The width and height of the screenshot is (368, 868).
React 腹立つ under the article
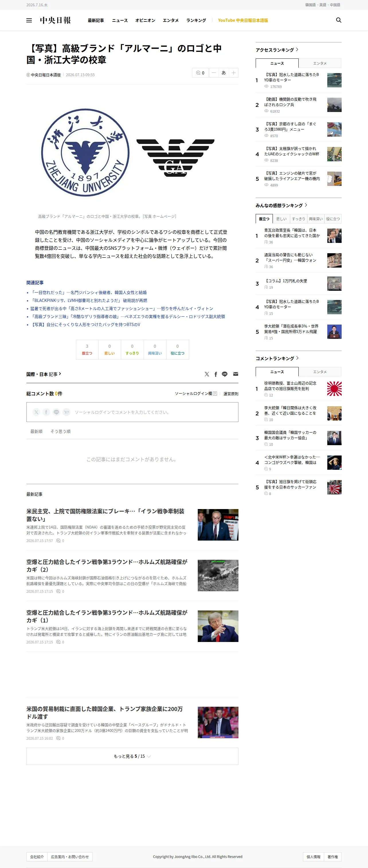87,349
